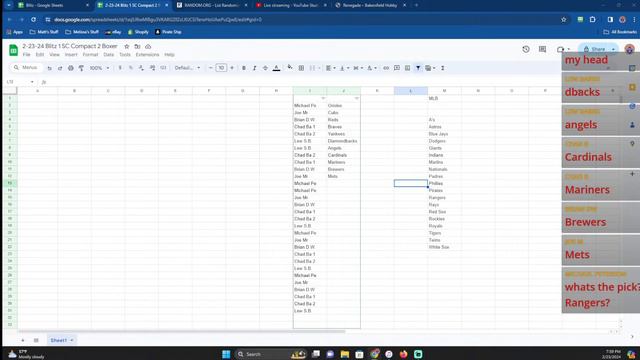This screenshot has height=360, width=640.
Task: Open the Extensions menu
Action: [x=147, y=55]
